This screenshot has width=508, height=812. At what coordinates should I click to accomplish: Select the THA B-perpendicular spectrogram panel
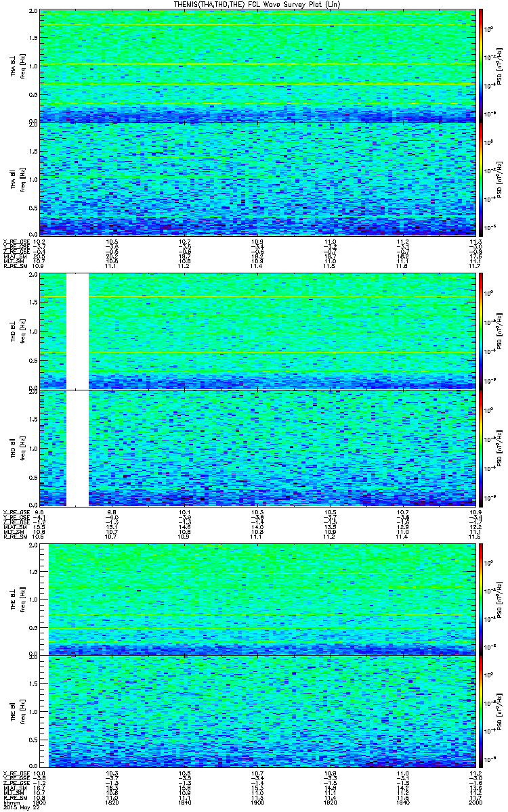tap(257, 66)
